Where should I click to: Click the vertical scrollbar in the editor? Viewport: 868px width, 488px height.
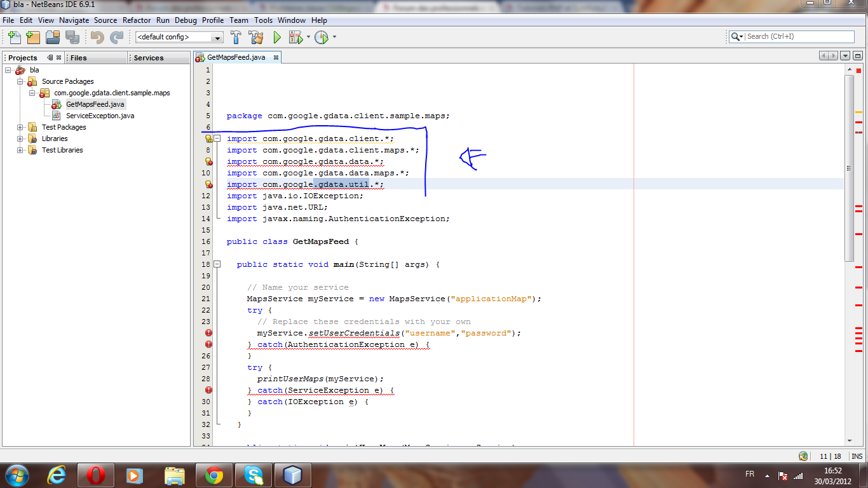[850, 169]
